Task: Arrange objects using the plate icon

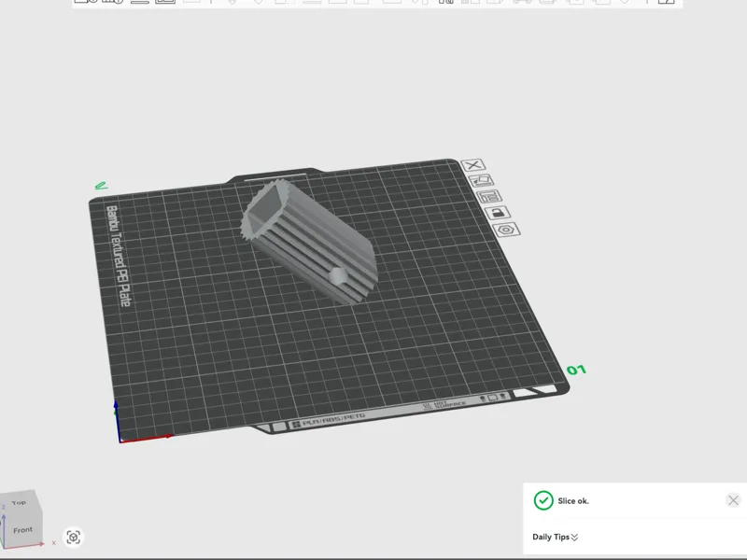Action: [489, 197]
